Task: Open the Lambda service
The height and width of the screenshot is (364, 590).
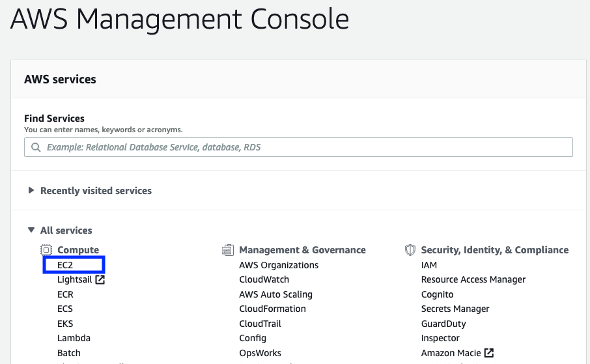Action: pyautogui.click(x=74, y=338)
